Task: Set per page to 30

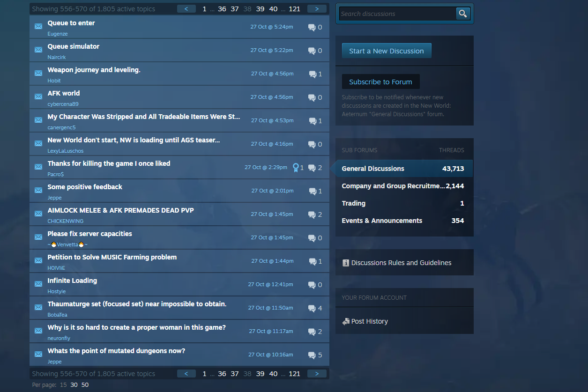Action: click(x=74, y=385)
